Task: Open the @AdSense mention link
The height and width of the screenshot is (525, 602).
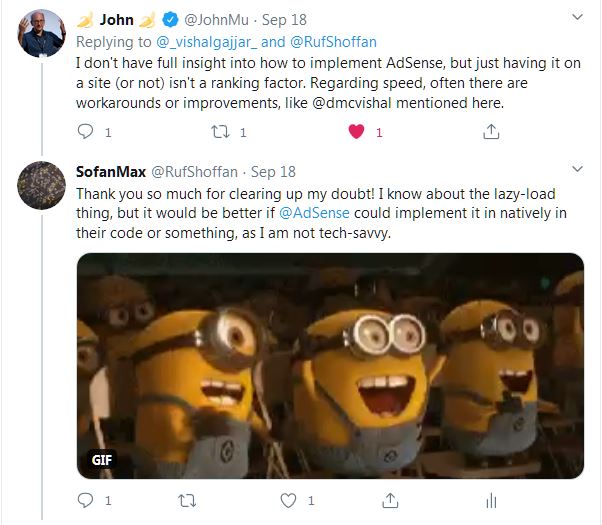Action: 314,213
